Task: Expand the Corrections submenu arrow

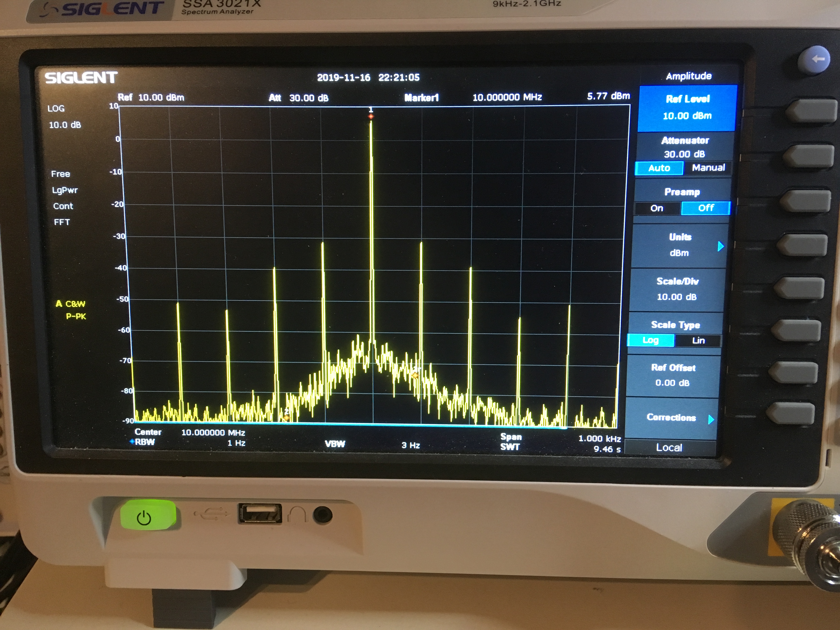Action: 711,419
